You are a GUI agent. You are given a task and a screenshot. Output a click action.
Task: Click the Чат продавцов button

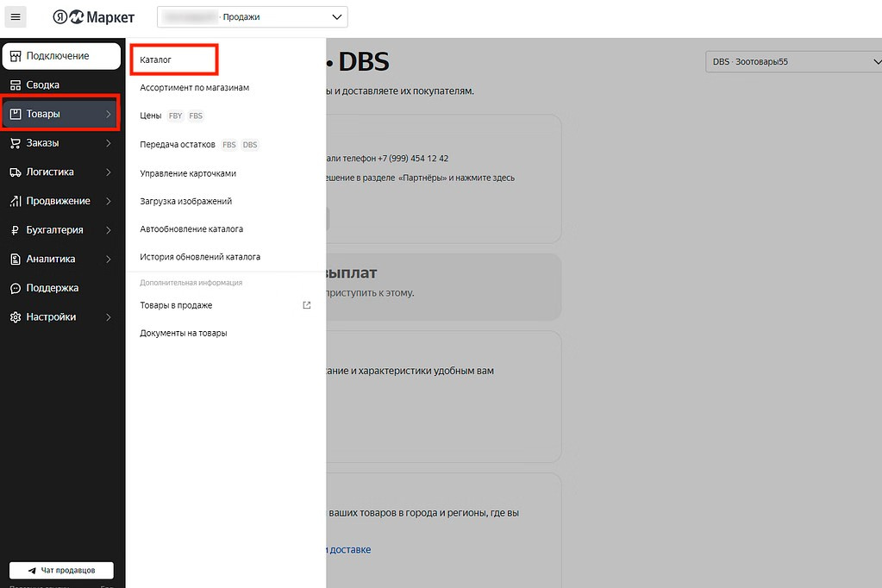click(x=61, y=570)
